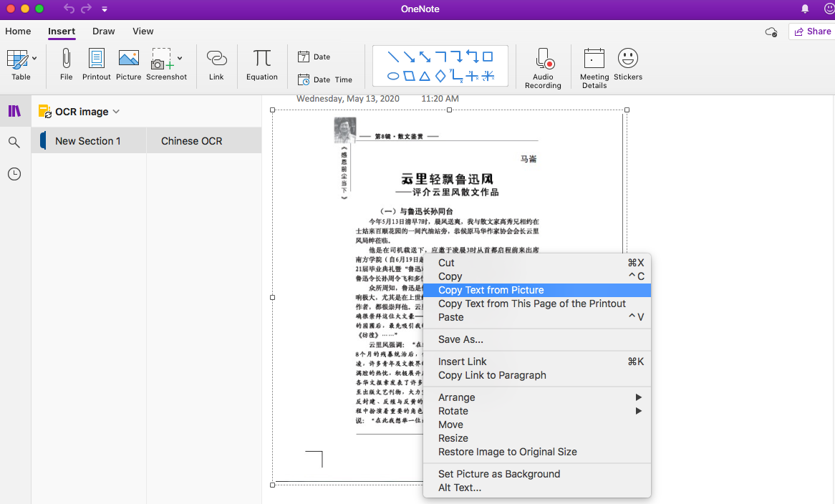Choose Paste from the context menu
This screenshot has width=835, height=504.
[537, 317]
